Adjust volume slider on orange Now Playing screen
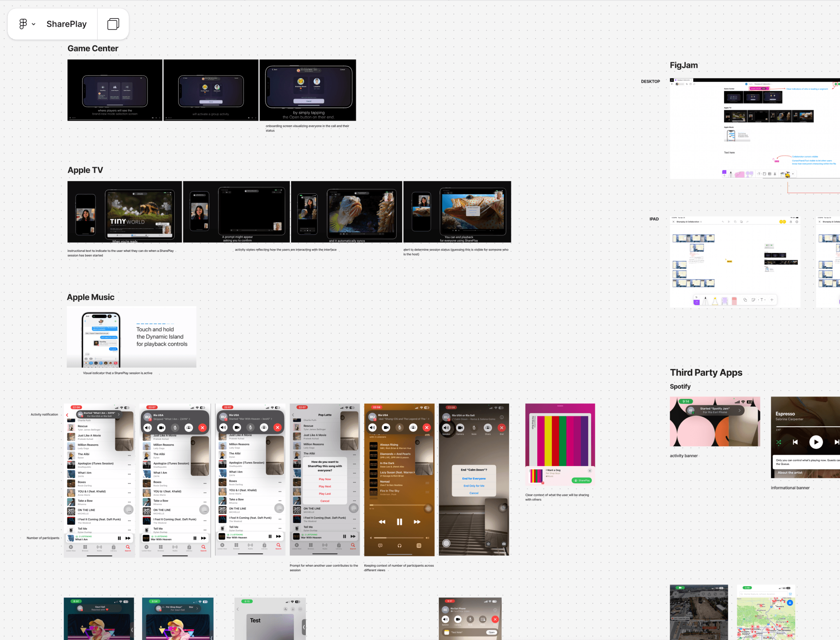The image size is (840, 640). [399, 538]
